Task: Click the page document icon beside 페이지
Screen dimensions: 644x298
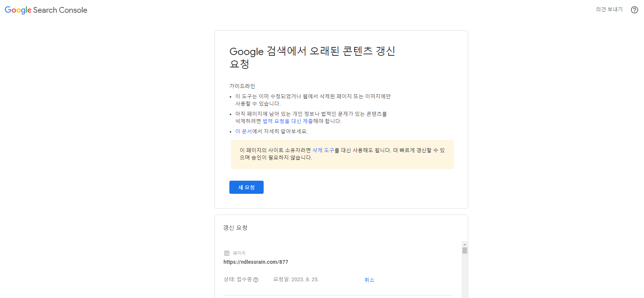Action: (226, 253)
